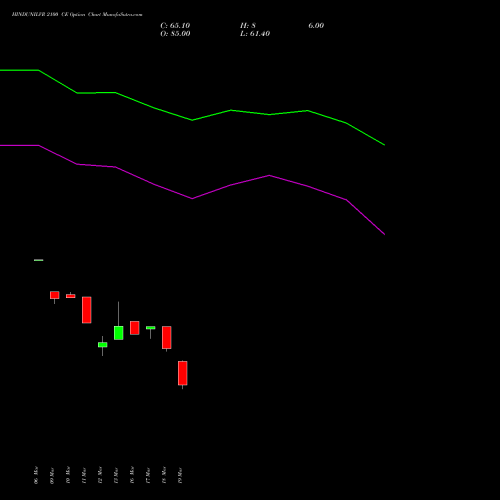Click the green indicator line
The width and height of the screenshot is (500, 500).
pos(192,120)
